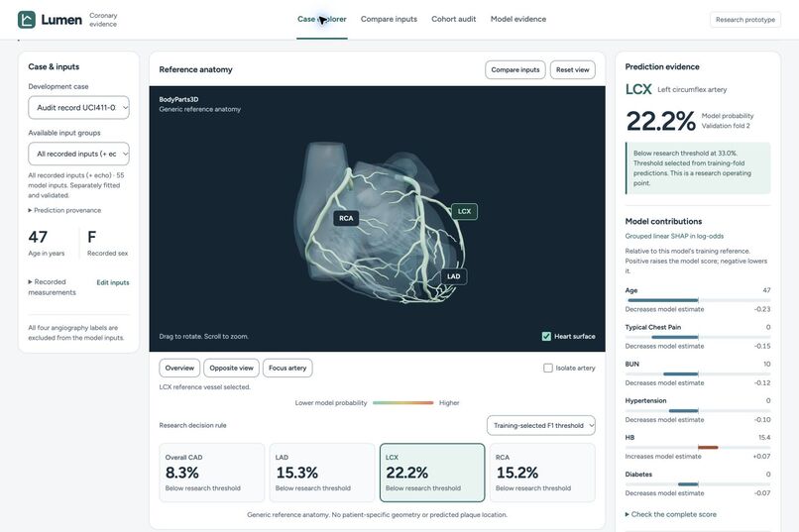Select the LAD 15.3% card
The image size is (799, 532).
click(321, 473)
